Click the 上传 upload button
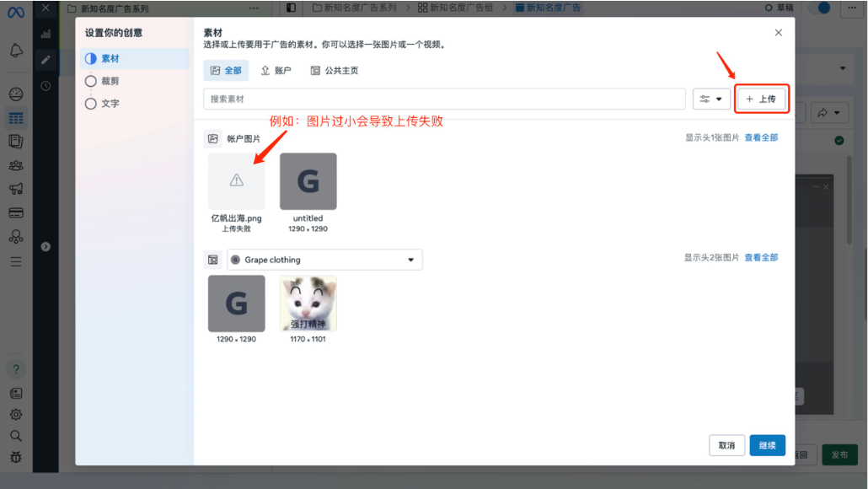The image size is (868, 489). pyautogui.click(x=761, y=99)
